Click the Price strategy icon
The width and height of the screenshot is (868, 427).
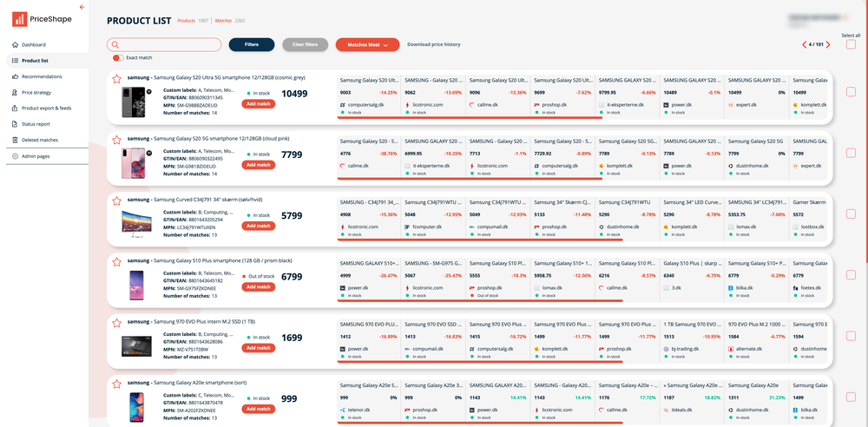pos(16,93)
